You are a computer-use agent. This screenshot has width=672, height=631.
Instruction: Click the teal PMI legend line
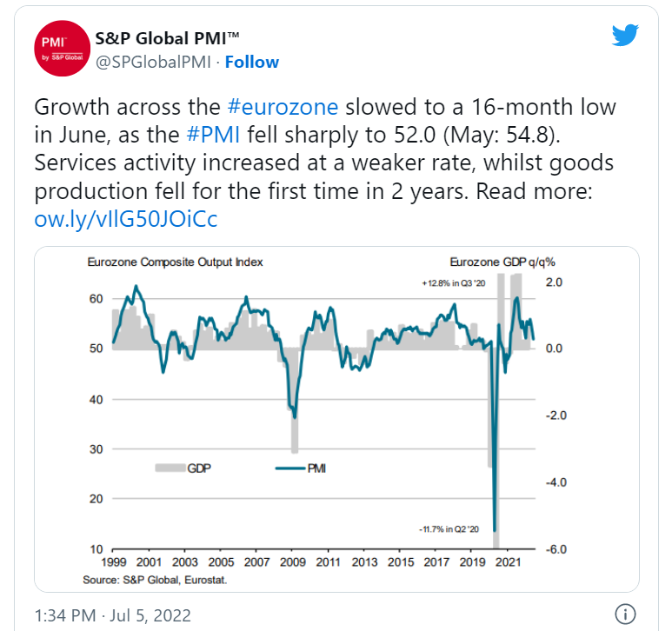point(288,468)
